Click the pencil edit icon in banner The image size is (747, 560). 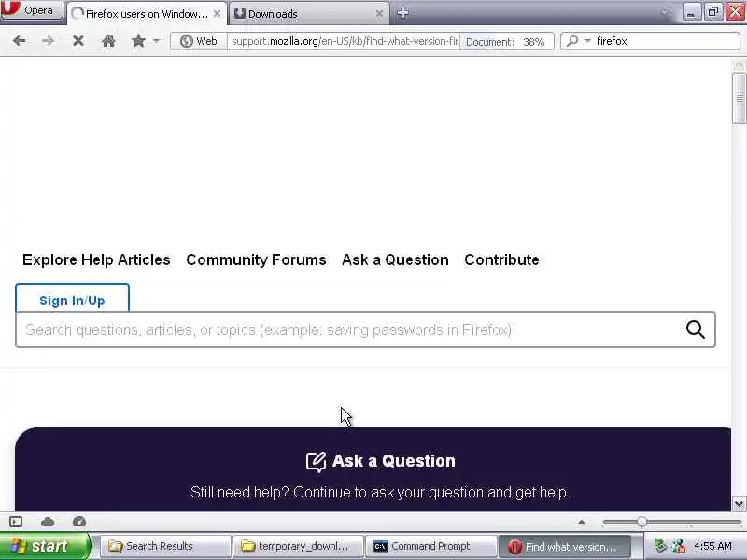tap(316, 461)
